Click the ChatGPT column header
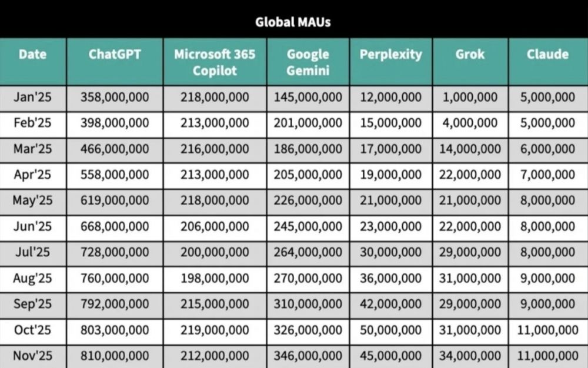This screenshot has height=368, width=588. [115, 55]
